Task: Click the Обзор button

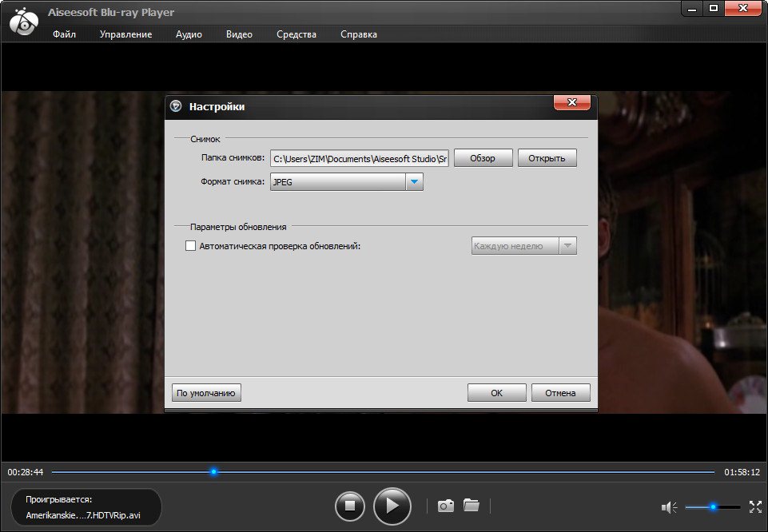Action: tap(483, 158)
